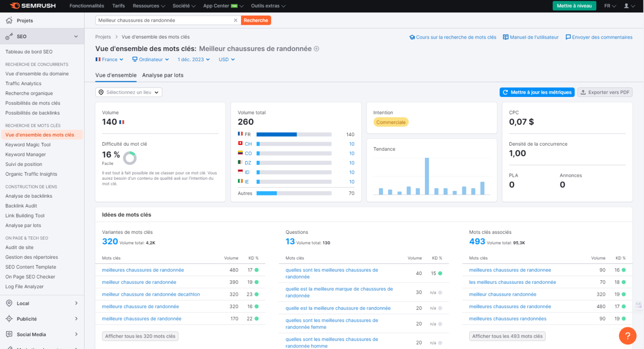Add keyword to list plus icon

316,49
